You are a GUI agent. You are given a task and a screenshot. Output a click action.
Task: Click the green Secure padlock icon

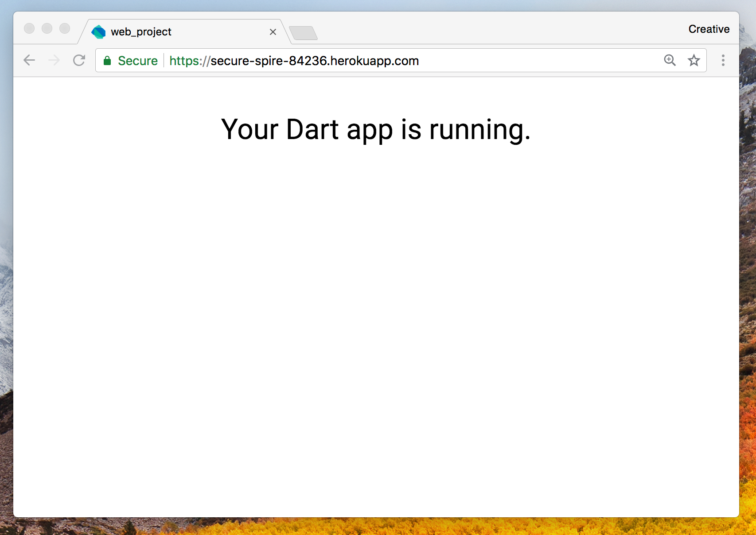click(107, 61)
